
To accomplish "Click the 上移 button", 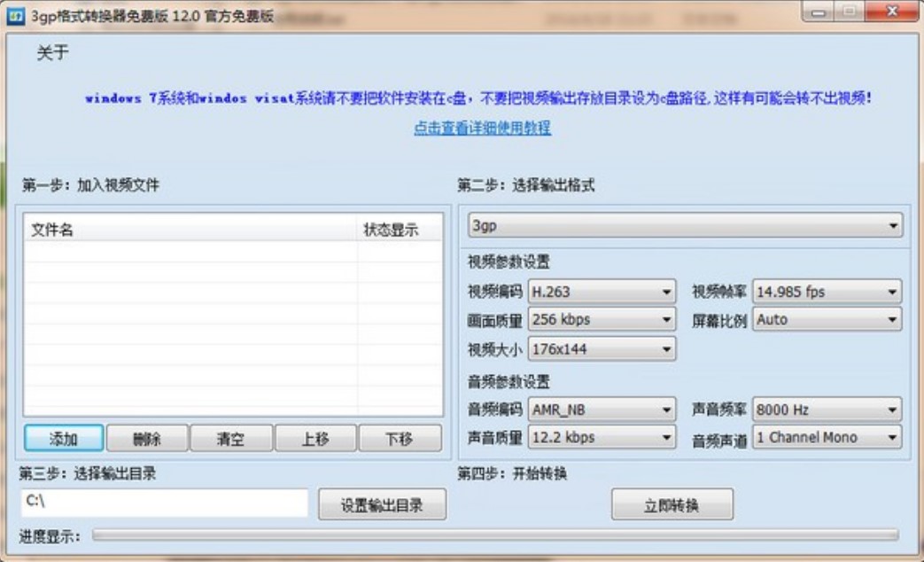I will [x=315, y=439].
